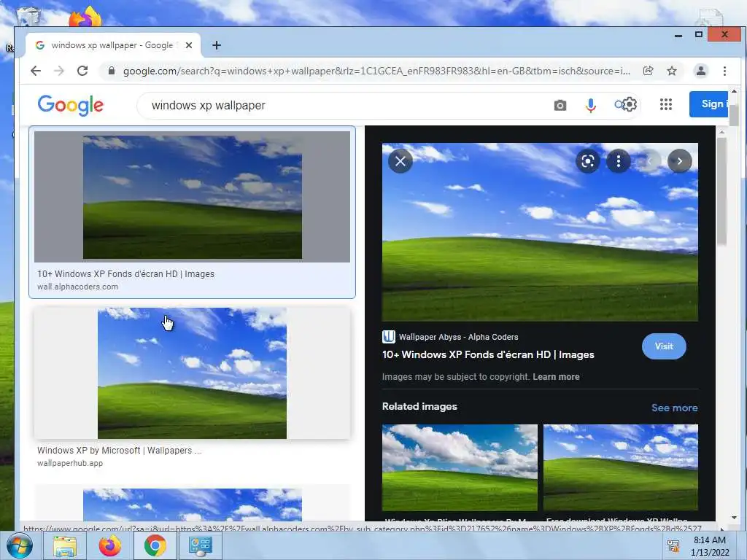
Task: Go to previous image in preview
Action: click(x=649, y=161)
